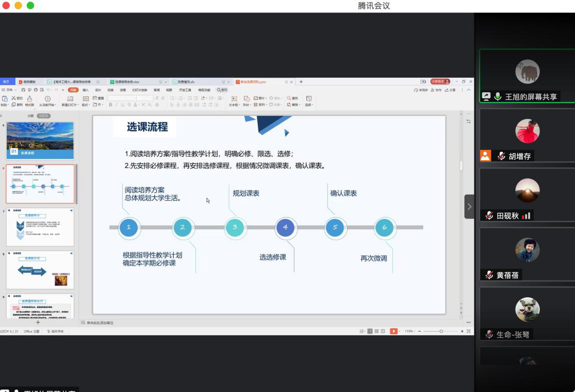Click the red login button (访客登录)

pyautogui.click(x=440, y=81)
